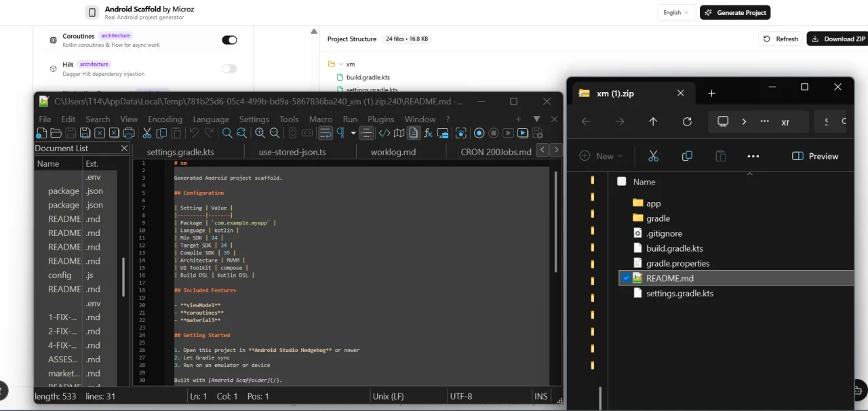Click New file icon in Notepad++ toolbar

(x=42, y=133)
